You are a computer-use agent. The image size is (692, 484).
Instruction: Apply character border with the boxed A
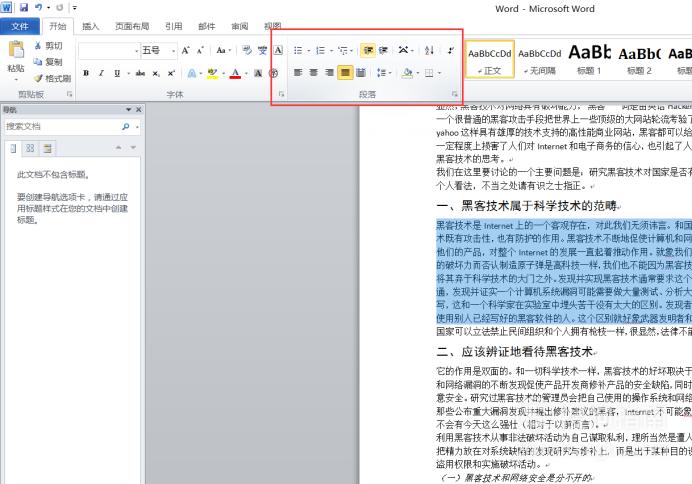coord(278,50)
